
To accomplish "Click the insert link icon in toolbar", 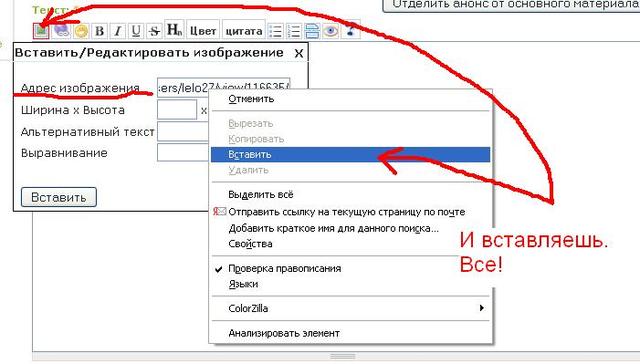I will coord(61,31).
